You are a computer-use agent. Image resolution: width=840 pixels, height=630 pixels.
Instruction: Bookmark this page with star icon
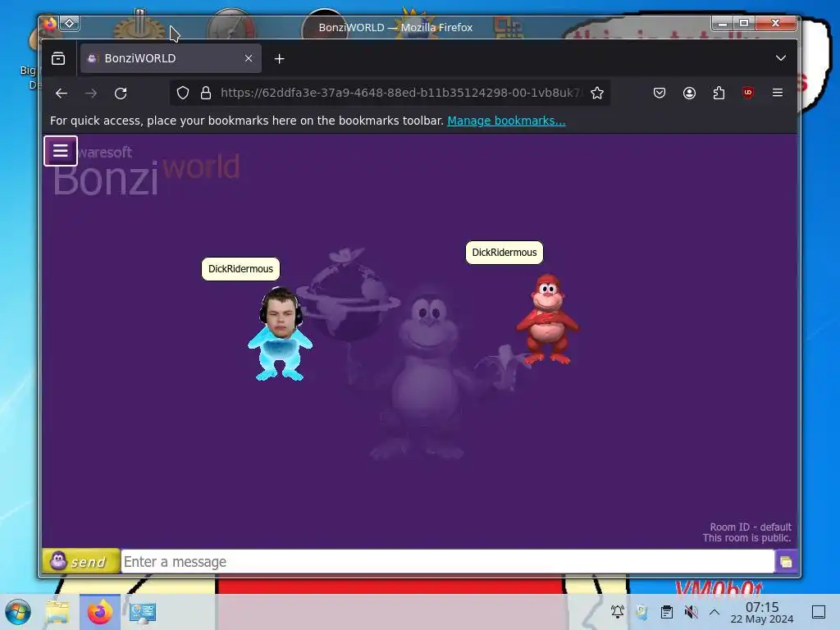point(597,94)
